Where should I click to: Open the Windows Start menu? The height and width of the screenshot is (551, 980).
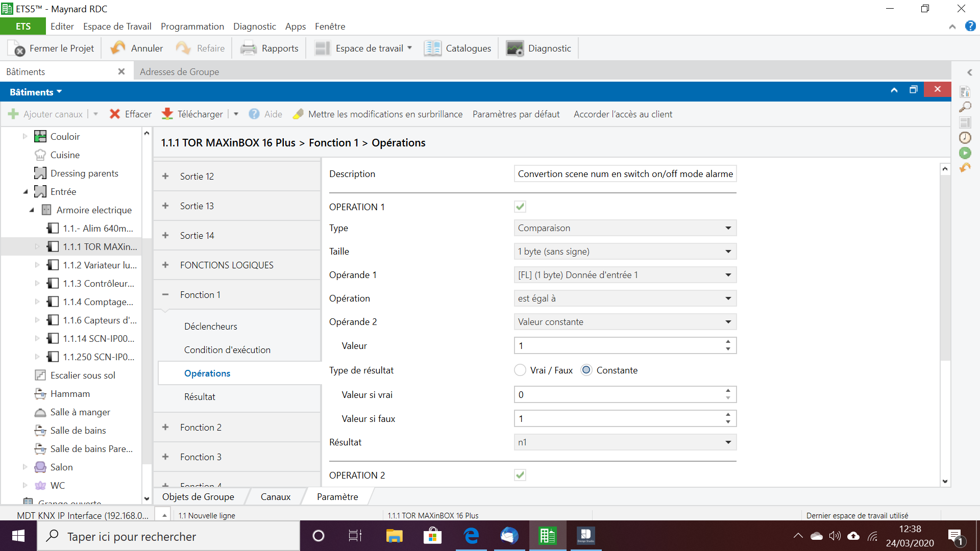18,536
